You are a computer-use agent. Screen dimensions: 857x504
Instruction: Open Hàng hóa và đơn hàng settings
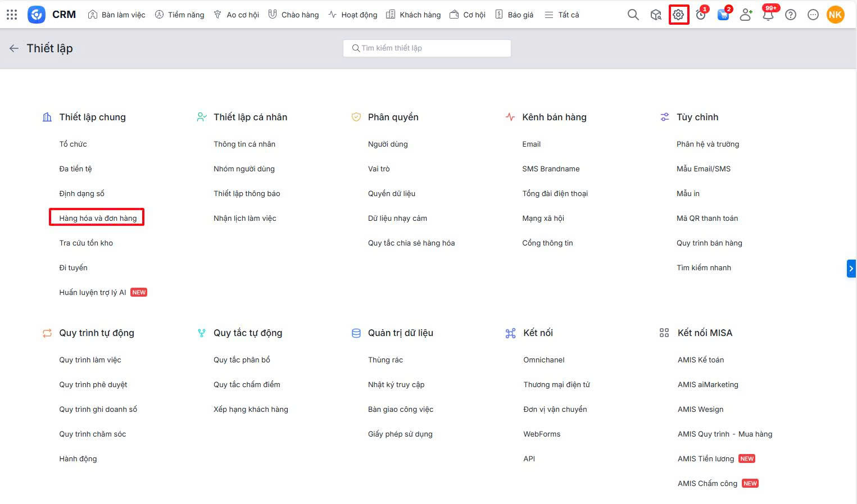pyautogui.click(x=98, y=218)
